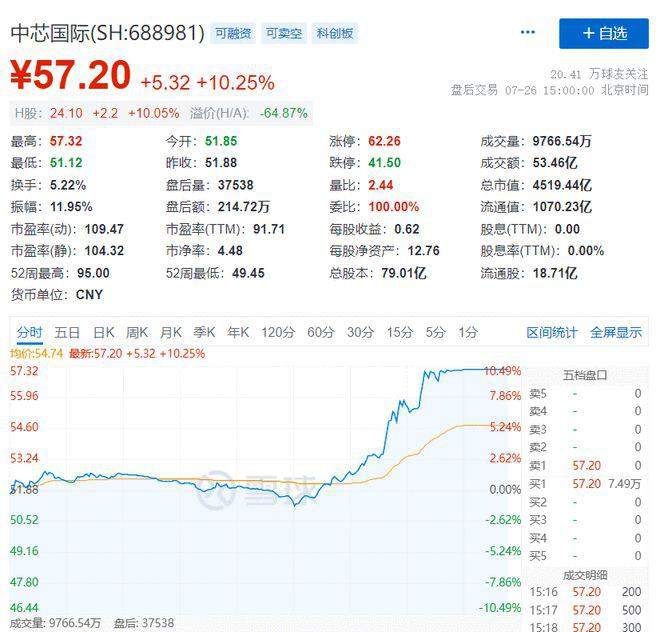Click the 流通股 value 18.71亿
The width and height of the screenshot is (660, 632).
coord(555,273)
